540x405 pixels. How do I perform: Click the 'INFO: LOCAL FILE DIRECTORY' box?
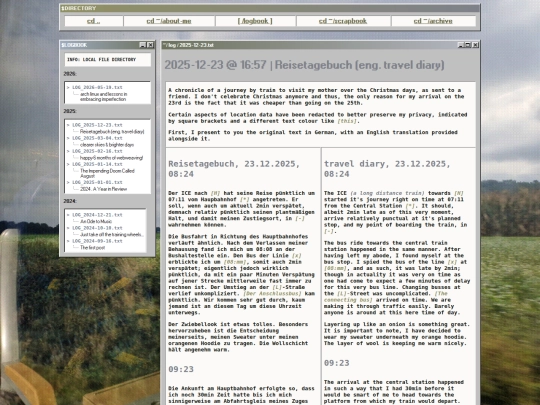[x=107, y=60]
